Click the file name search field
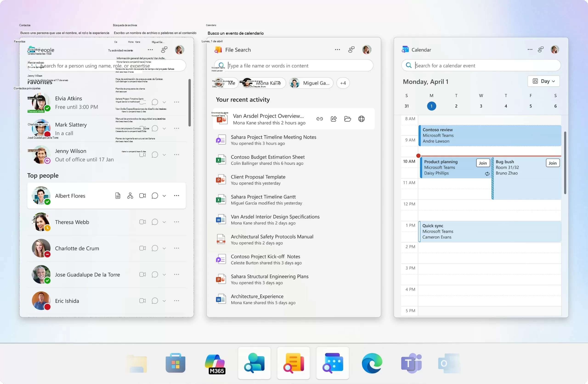Screen dimensions: 588x384 [294, 66]
